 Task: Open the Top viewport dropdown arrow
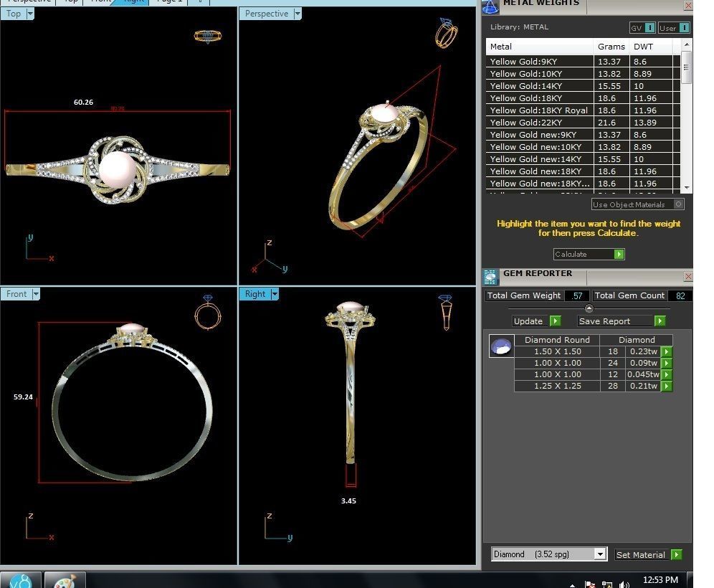30,14
